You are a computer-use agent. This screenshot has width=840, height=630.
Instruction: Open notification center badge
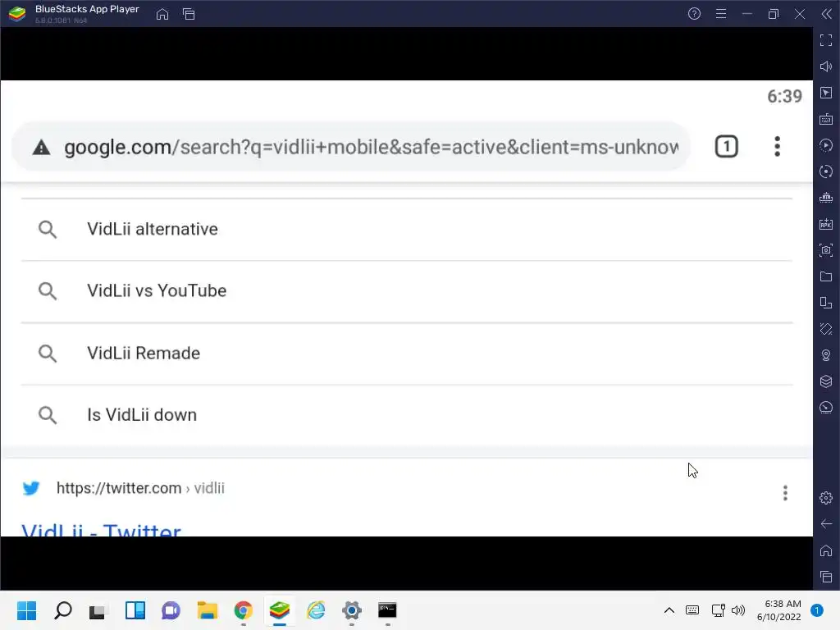pyautogui.click(x=816, y=610)
